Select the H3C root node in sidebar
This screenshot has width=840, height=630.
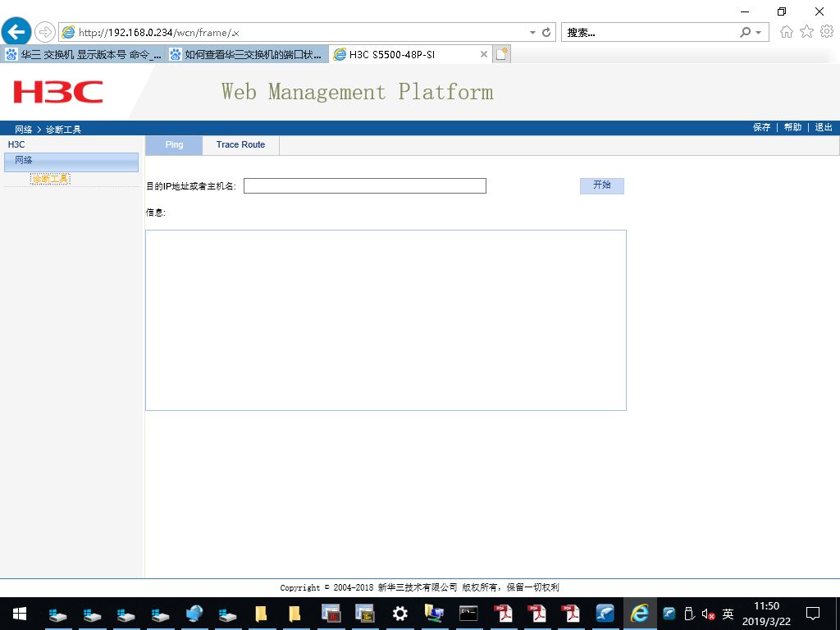pyautogui.click(x=16, y=144)
